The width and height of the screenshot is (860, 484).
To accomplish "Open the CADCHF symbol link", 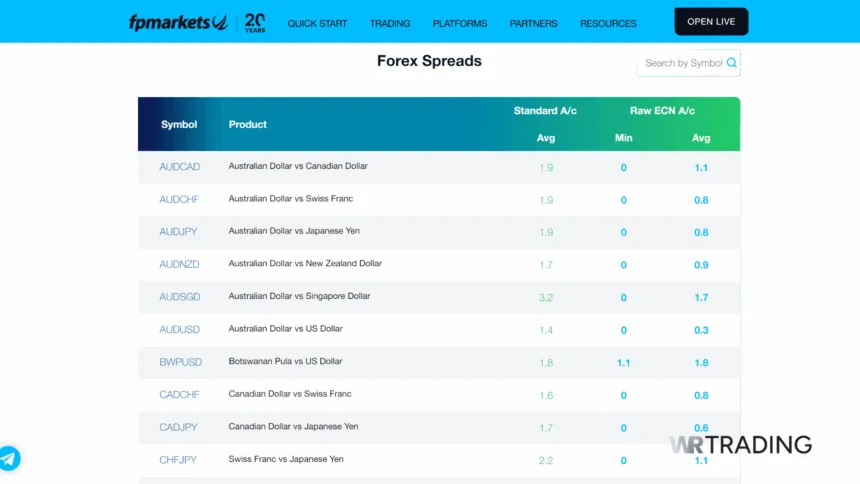I will (179, 395).
